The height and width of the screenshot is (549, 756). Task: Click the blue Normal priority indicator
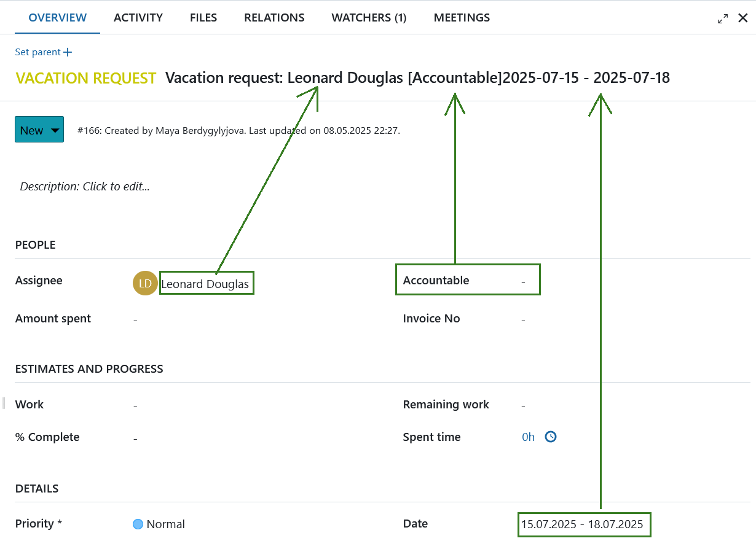click(138, 524)
